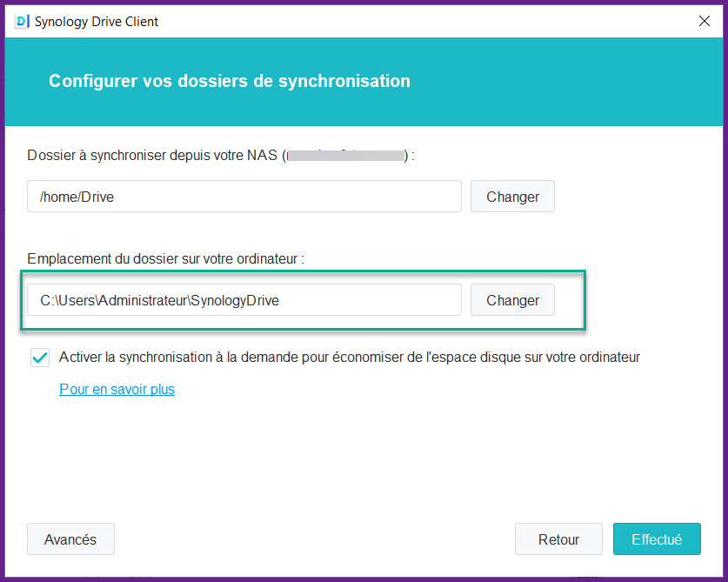Click the Configurer vos dossiers heading

230,81
